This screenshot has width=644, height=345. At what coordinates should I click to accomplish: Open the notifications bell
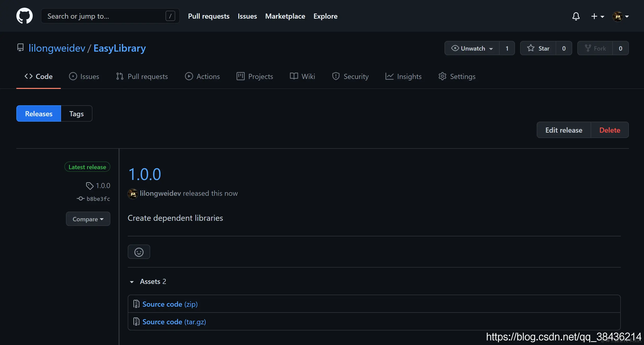(x=576, y=16)
